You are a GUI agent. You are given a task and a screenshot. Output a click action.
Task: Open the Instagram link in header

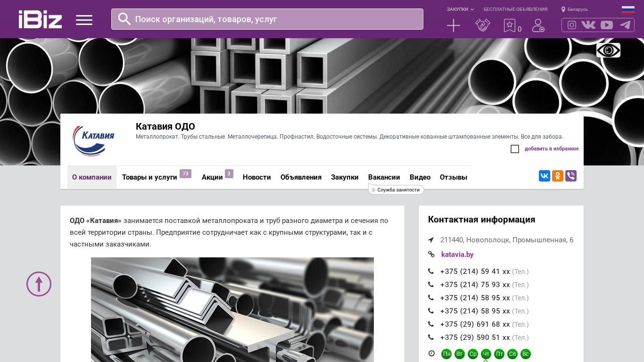[572, 25]
